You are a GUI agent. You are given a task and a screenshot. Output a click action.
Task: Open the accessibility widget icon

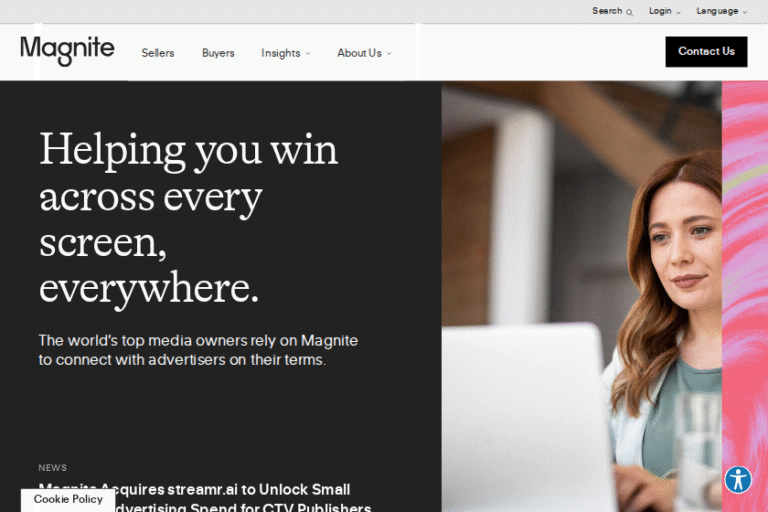(x=738, y=479)
